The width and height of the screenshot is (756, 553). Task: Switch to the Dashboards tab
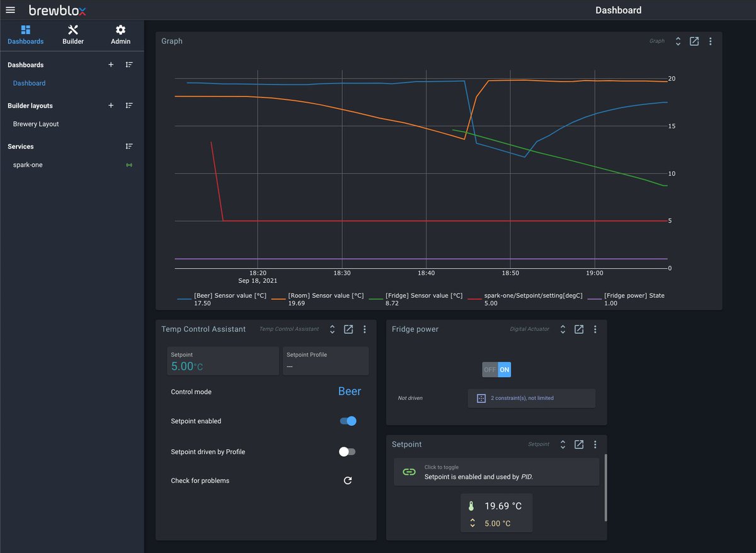tap(26, 35)
